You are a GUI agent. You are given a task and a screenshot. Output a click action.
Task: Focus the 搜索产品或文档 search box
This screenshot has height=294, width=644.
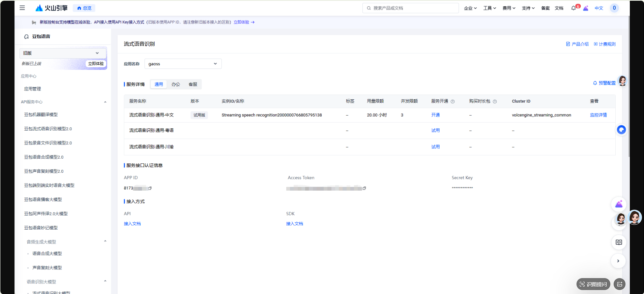(x=410, y=8)
